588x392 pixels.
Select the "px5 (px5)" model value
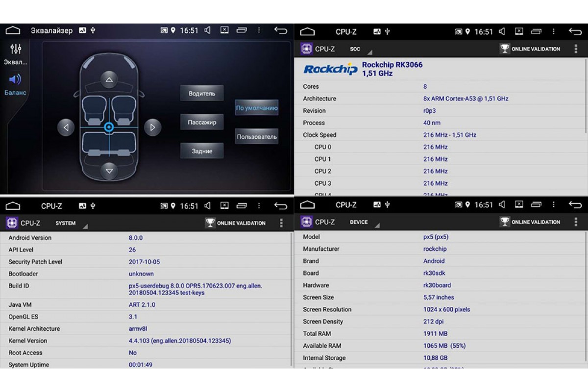pyautogui.click(x=436, y=237)
